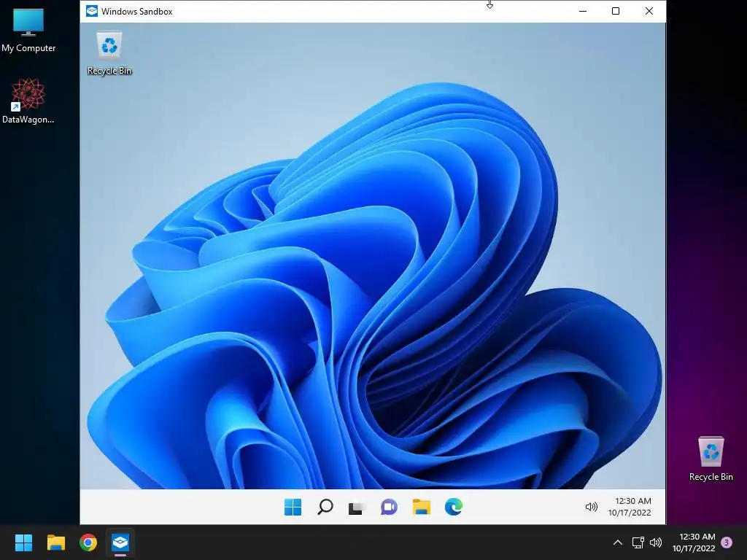The height and width of the screenshot is (560, 747).
Task: Open the network icon in the host tray
Action: point(638,542)
